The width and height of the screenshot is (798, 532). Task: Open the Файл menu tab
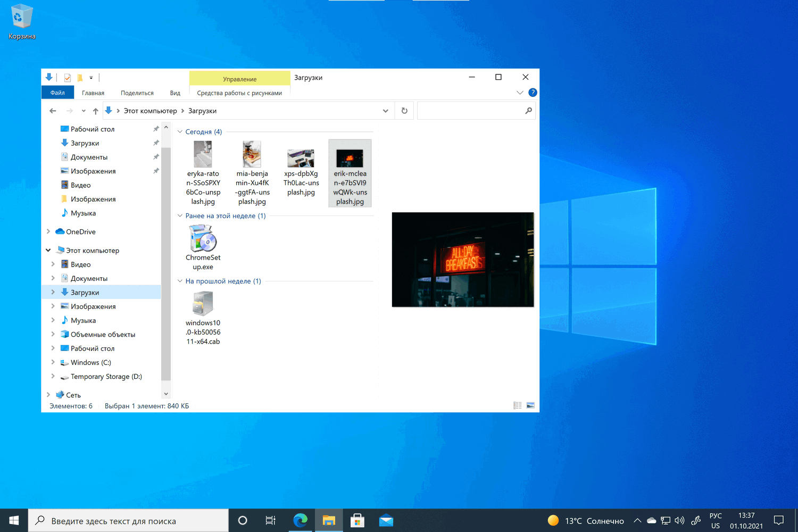click(x=57, y=93)
